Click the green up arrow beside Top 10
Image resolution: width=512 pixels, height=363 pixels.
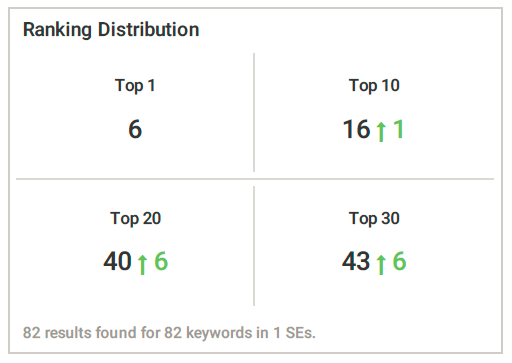point(381,132)
